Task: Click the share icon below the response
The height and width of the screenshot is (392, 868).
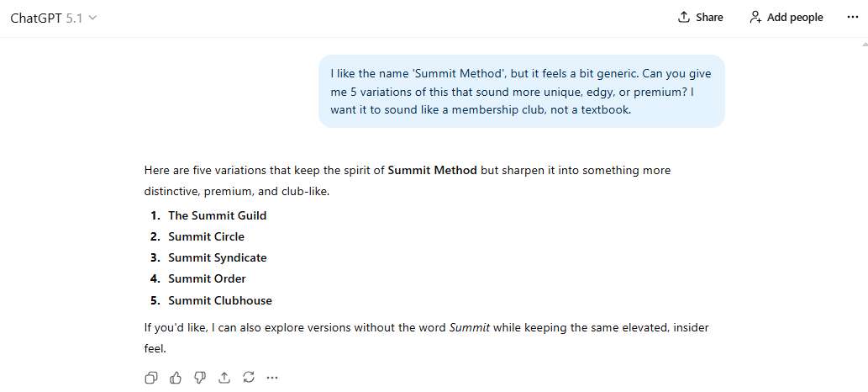Action: [224, 378]
